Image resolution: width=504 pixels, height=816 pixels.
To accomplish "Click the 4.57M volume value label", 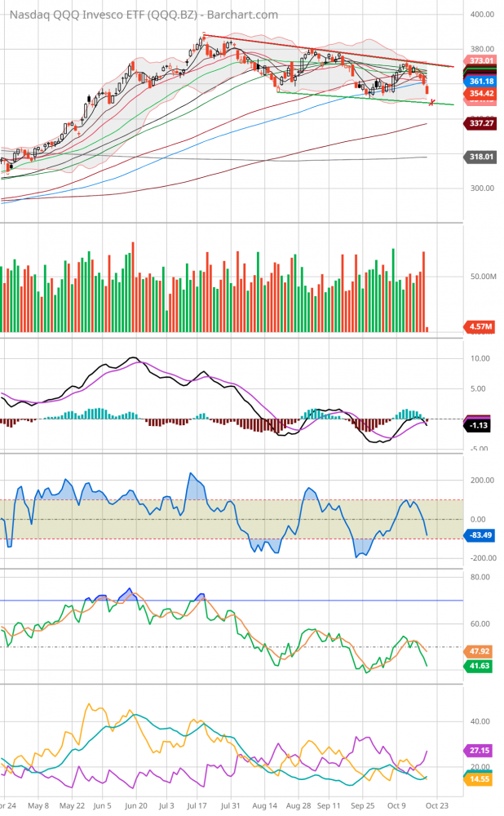I will (481, 327).
